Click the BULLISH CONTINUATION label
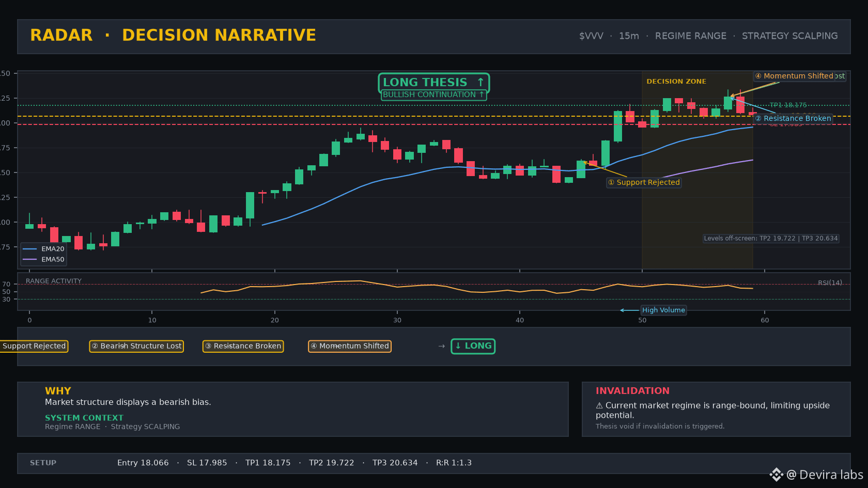868x488 pixels. click(x=433, y=95)
